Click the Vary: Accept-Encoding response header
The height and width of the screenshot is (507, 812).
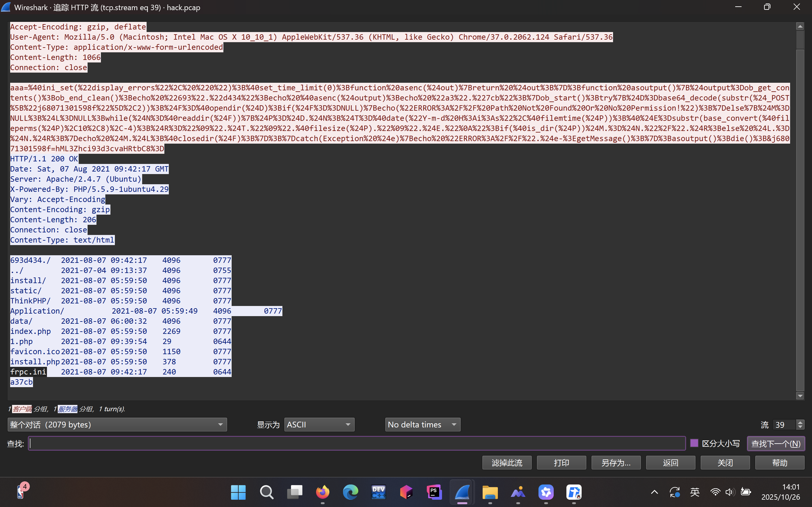click(x=58, y=199)
